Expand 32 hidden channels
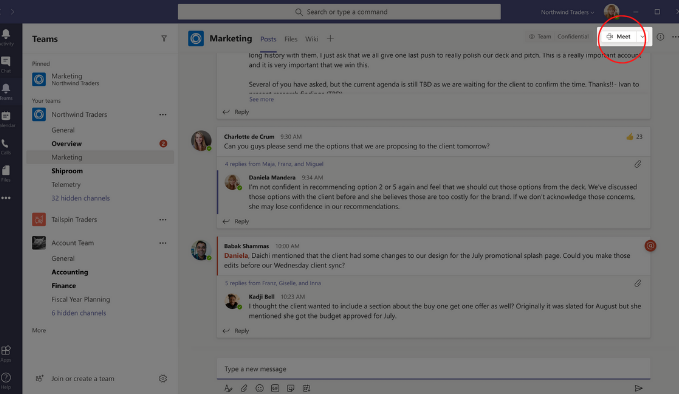The height and width of the screenshot is (394, 679). (81, 198)
